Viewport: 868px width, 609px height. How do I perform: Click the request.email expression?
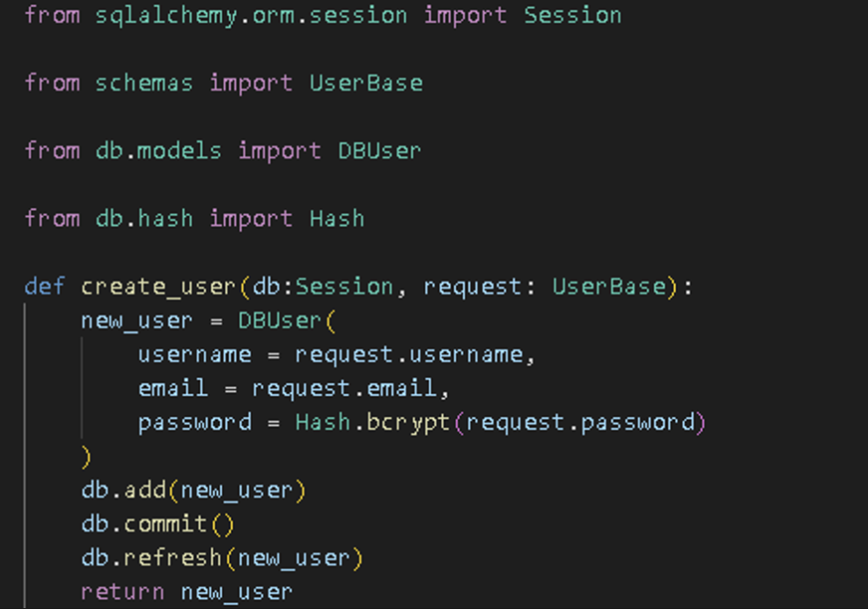[344, 388]
